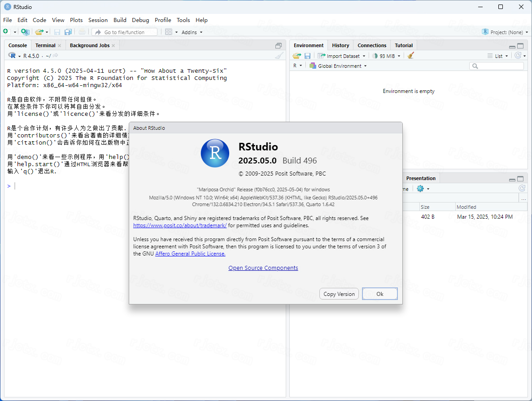Viewport: 532px width, 401px height.
Task: Switch to the Connections tab
Action: (x=372, y=45)
